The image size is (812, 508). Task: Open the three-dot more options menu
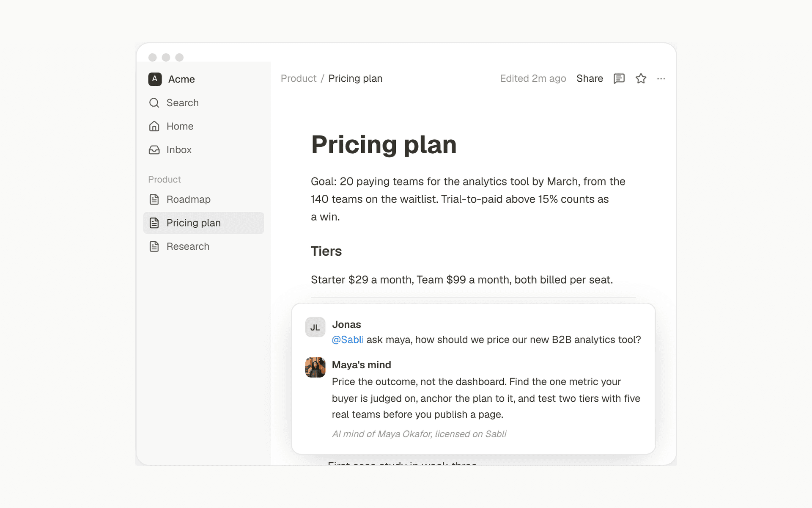coord(661,79)
